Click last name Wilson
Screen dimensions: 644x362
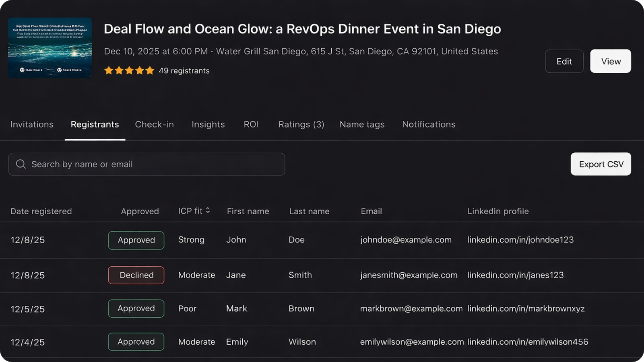point(302,342)
